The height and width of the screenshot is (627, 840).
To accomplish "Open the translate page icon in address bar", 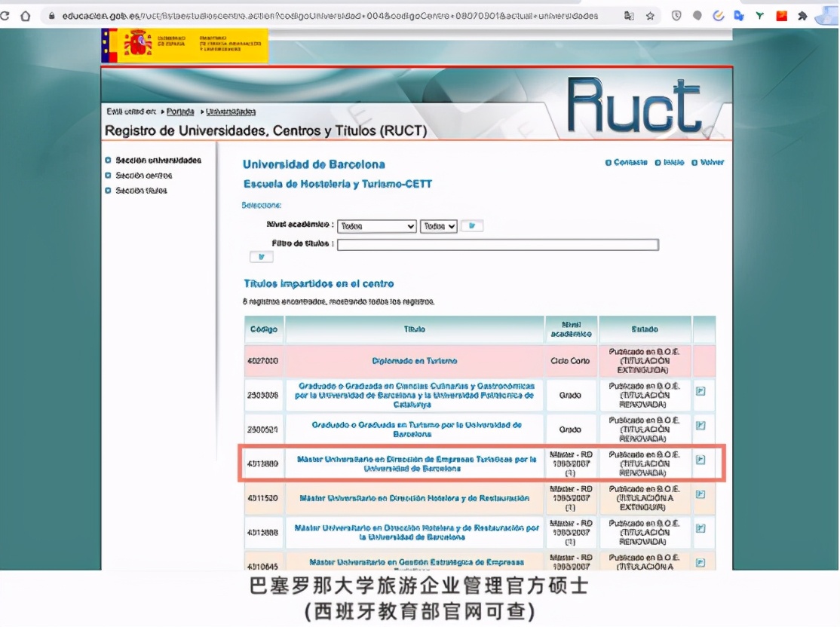I will (x=629, y=16).
